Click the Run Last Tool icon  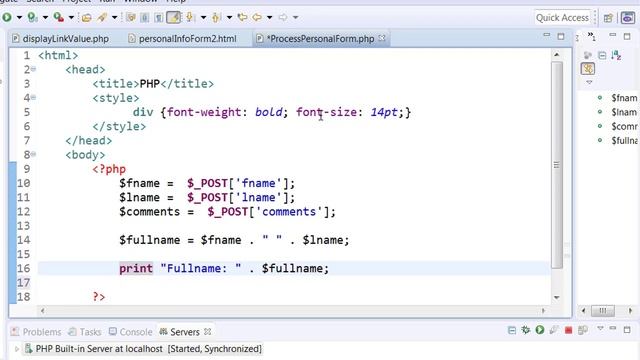click(x=32, y=17)
